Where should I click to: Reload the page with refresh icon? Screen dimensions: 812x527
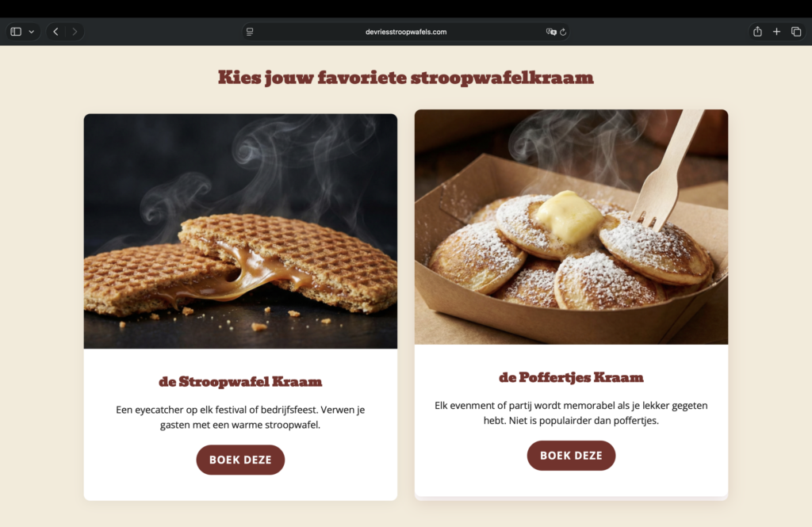click(x=564, y=32)
